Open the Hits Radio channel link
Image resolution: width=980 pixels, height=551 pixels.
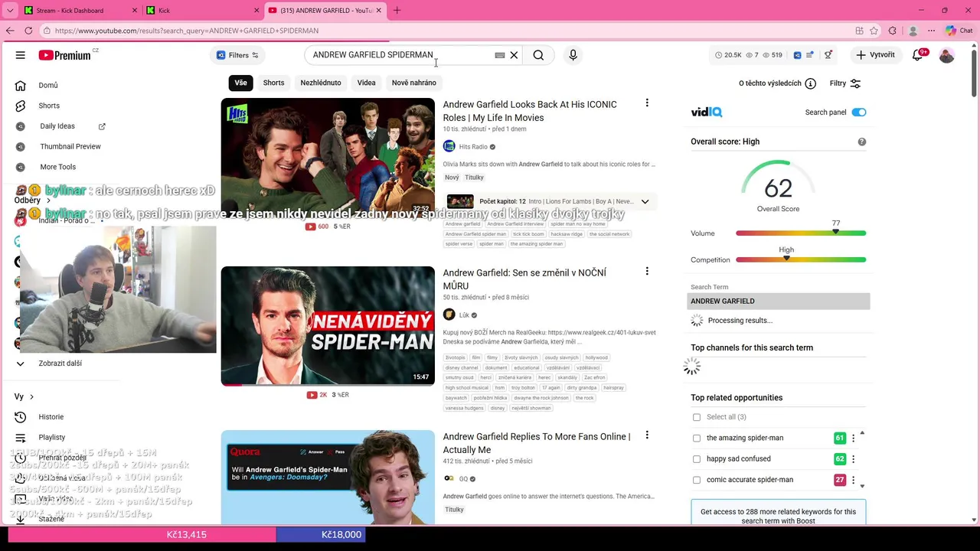(x=473, y=147)
